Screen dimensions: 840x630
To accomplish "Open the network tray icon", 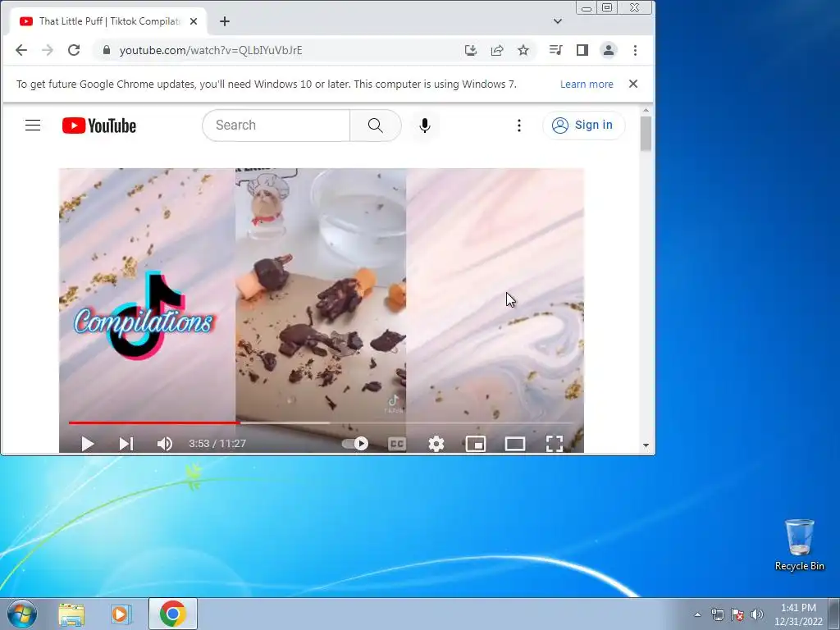I will tap(717, 614).
